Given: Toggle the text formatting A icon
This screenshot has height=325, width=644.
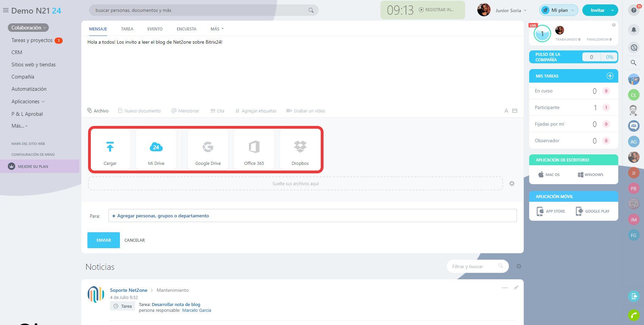Looking at the screenshot, I should click(506, 111).
